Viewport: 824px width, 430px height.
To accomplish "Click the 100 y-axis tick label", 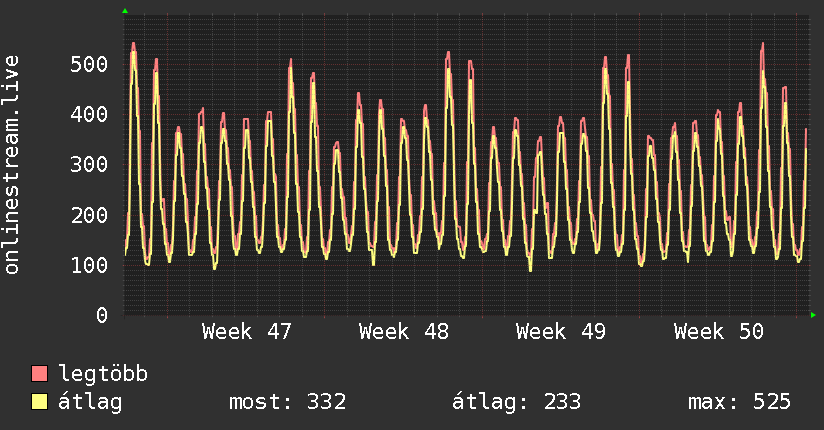I will click(89, 265).
